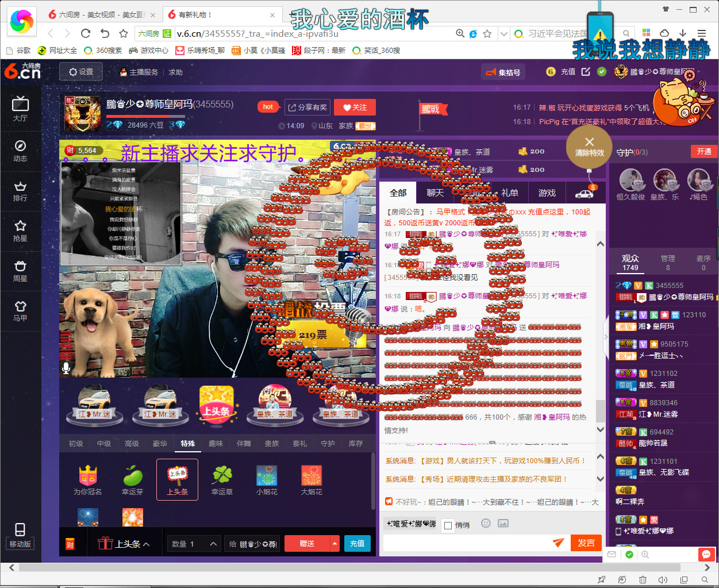Expand the 上头条 gift selector chevron
The width and height of the screenshot is (719, 588).
(147, 544)
